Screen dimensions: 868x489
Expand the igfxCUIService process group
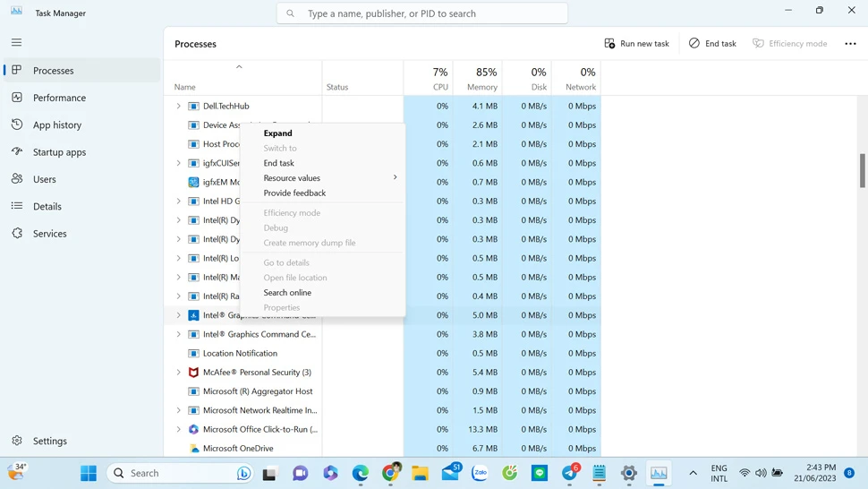(x=178, y=163)
